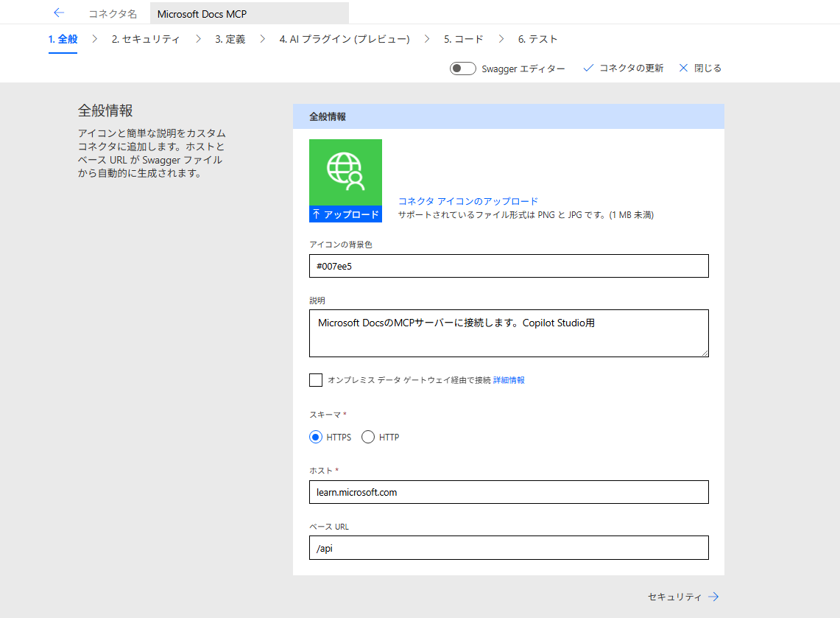Click the blue アップロード button under icon
This screenshot has height=618, width=840.
(x=345, y=214)
